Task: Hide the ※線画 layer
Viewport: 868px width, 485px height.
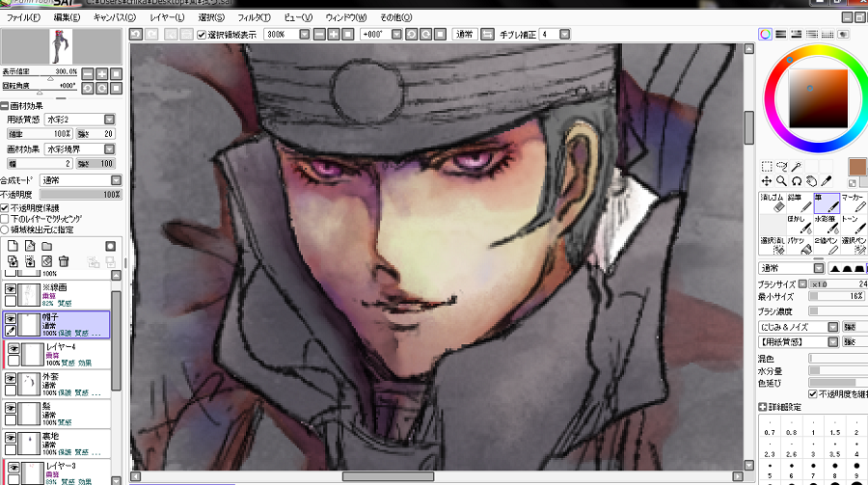Action: 11,289
